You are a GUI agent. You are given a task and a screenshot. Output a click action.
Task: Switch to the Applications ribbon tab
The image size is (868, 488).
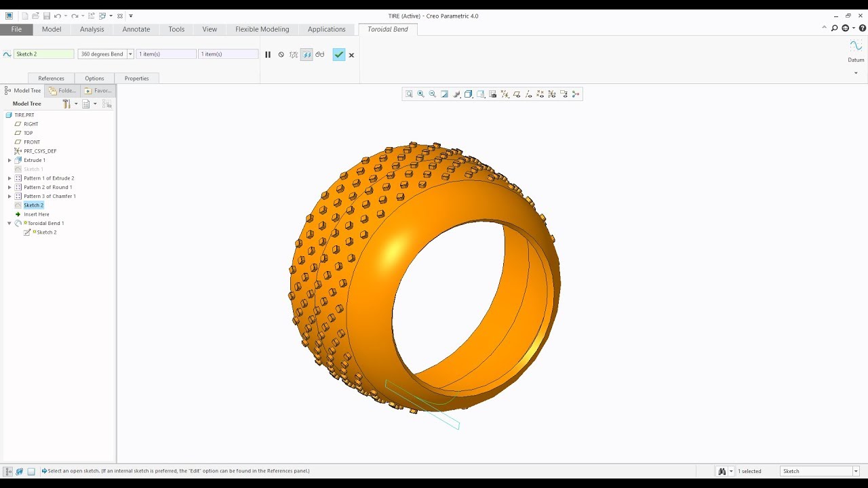pyautogui.click(x=327, y=29)
